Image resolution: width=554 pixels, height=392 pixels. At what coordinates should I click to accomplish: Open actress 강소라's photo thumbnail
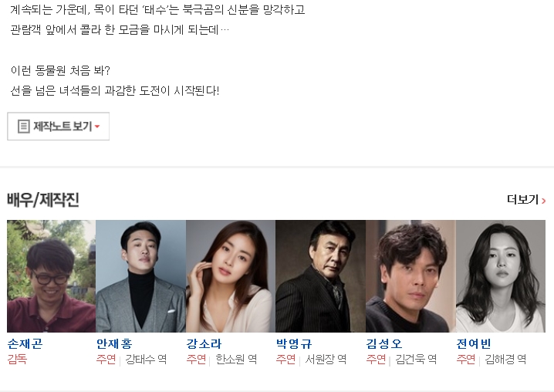click(231, 276)
